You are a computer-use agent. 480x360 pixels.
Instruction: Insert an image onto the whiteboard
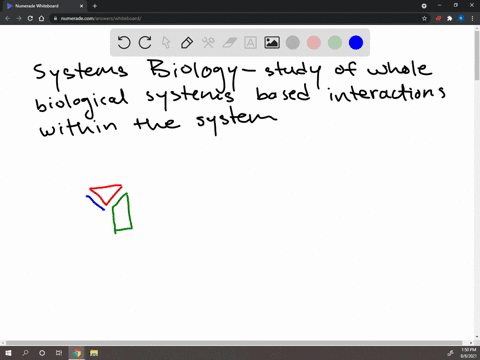[272, 43]
